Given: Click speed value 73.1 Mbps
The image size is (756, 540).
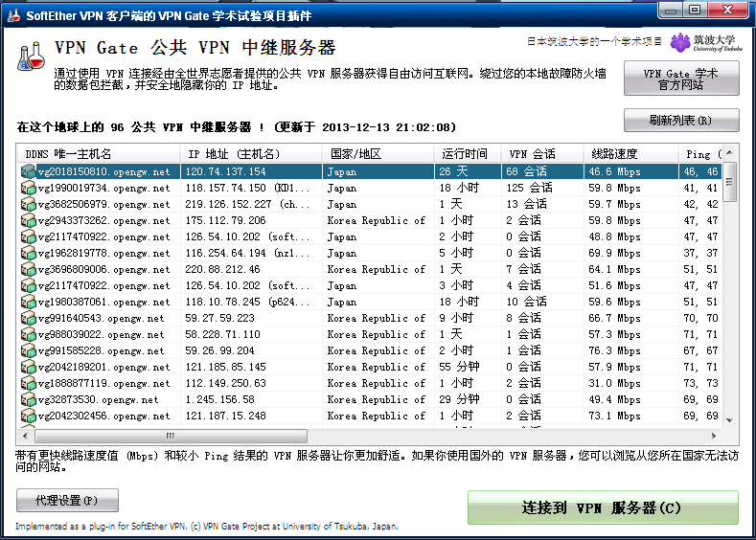Looking at the screenshot, I should (615, 416).
